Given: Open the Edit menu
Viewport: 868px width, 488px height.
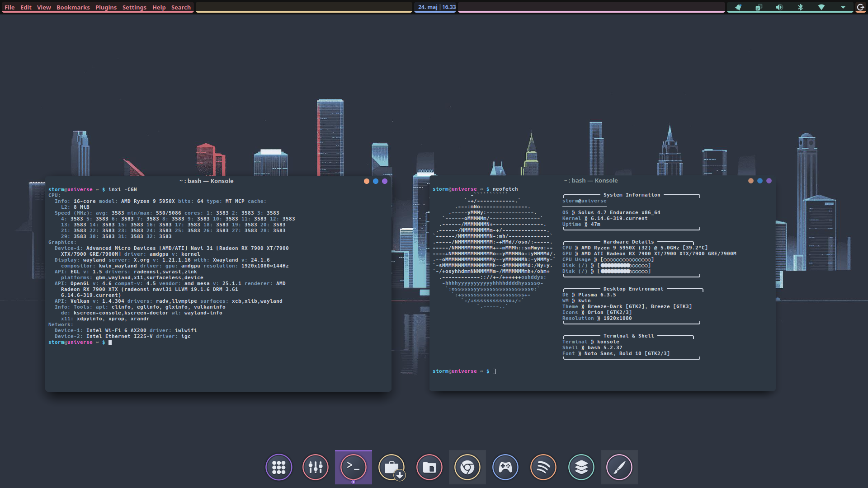Looking at the screenshot, I should [x=26, y=7].
